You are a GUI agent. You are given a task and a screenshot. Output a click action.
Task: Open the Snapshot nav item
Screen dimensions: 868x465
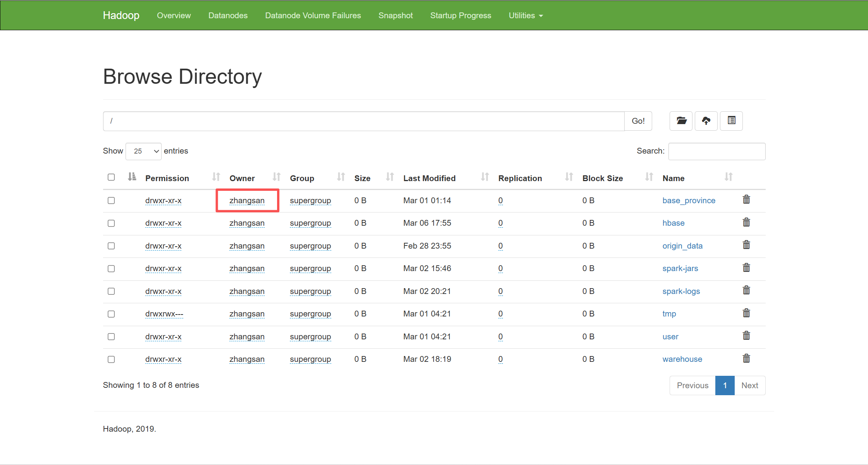tap(396, 16)
